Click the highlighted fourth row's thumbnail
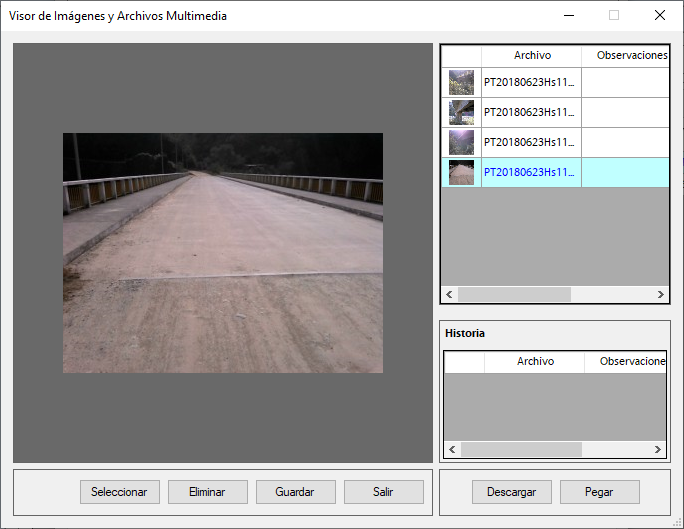684x529 pixels. (461, 172)
